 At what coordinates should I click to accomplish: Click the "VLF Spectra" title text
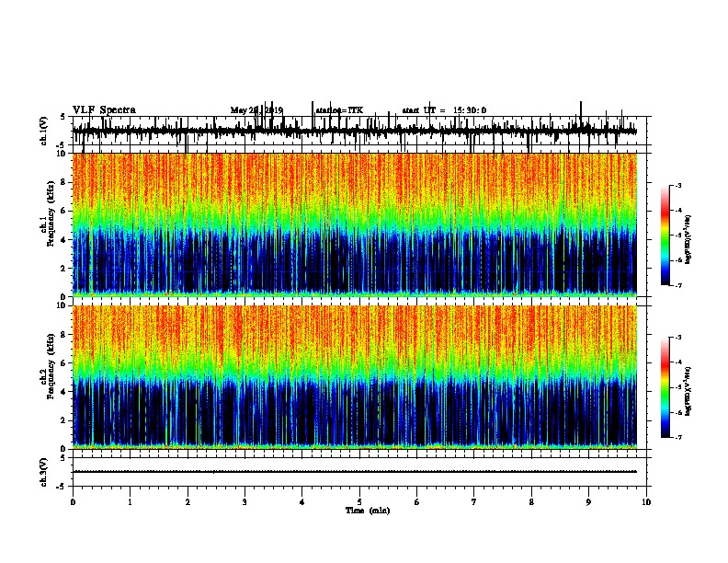[x=105, y=110]
